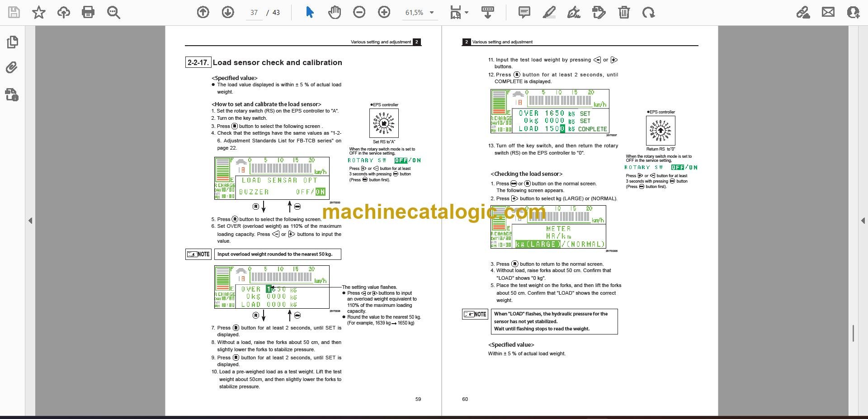This screenshot has height=419, width=868.
Task: Go to the previous page
Action: (x=203, y=12)
